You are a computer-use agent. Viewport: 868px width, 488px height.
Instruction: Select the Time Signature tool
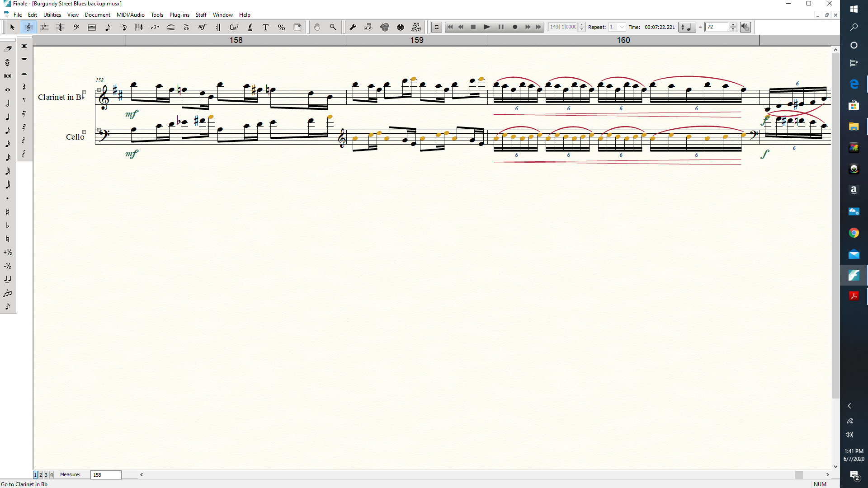click(x=60, y=28)
